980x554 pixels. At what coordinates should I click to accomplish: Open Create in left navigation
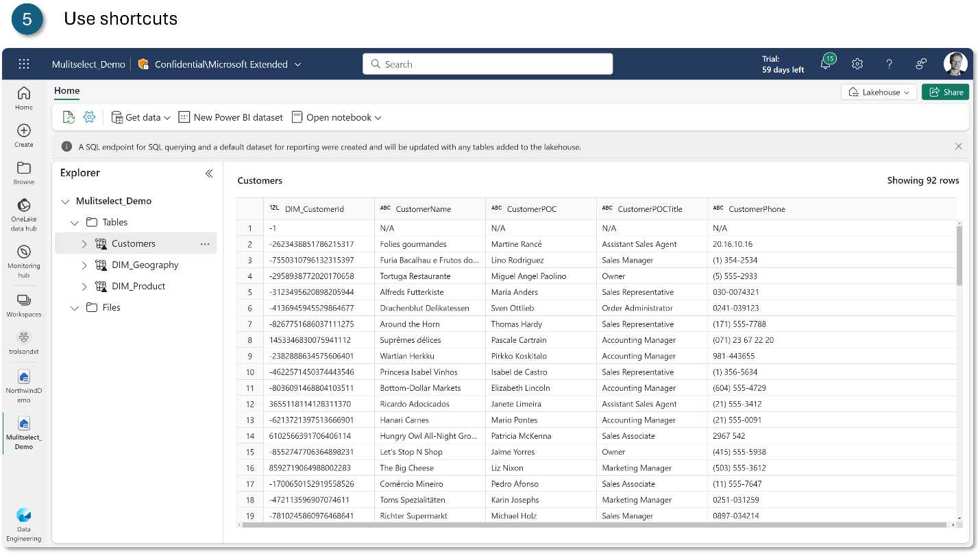24,136
